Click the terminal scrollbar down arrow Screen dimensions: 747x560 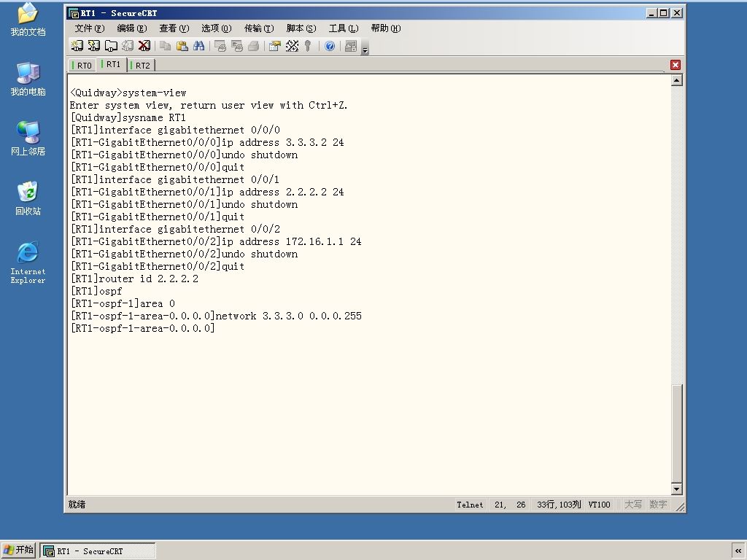click(x=676, y=489)
